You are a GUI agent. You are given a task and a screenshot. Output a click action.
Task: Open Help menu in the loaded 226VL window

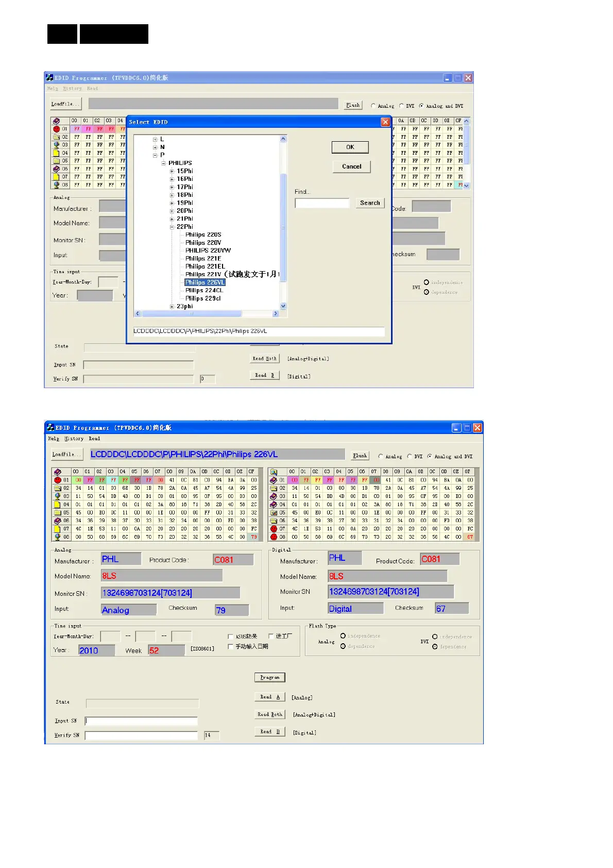pos(54,439)
